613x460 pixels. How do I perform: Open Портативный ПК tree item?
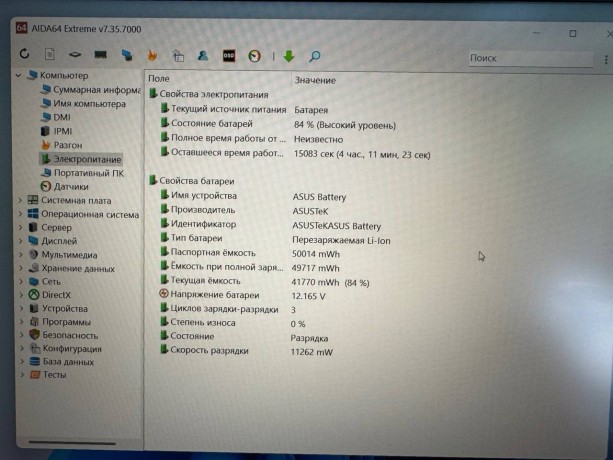click(82, 173)
